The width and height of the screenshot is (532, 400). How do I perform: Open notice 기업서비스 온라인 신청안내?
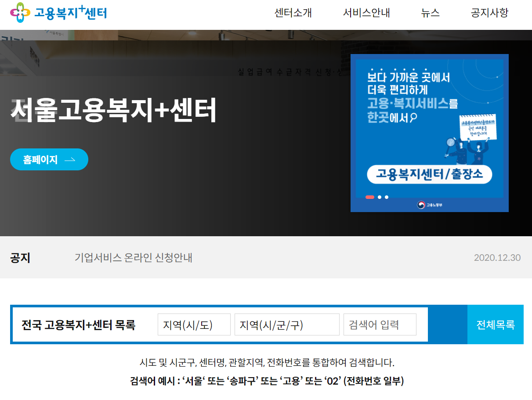coord(134,258)
